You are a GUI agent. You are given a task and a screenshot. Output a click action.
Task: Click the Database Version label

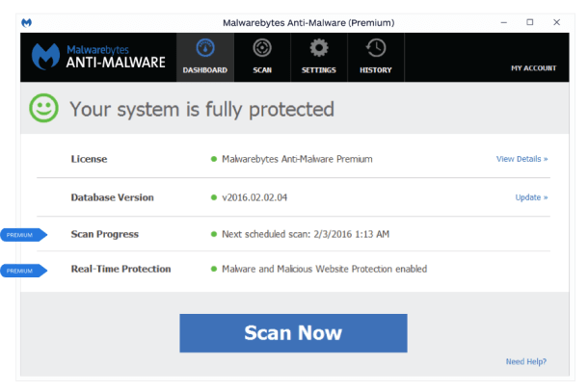tap(112, 197)
